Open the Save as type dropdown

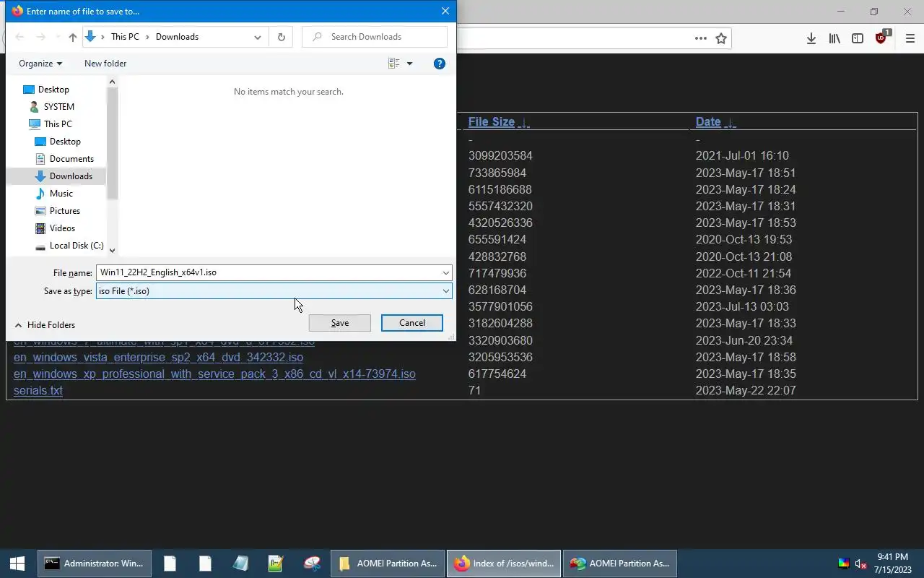click(446, 291)
